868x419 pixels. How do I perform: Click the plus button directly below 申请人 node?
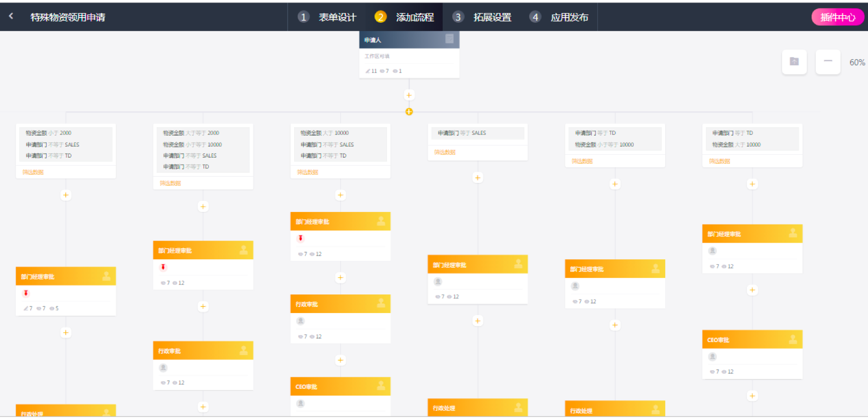tap(409, 95)
